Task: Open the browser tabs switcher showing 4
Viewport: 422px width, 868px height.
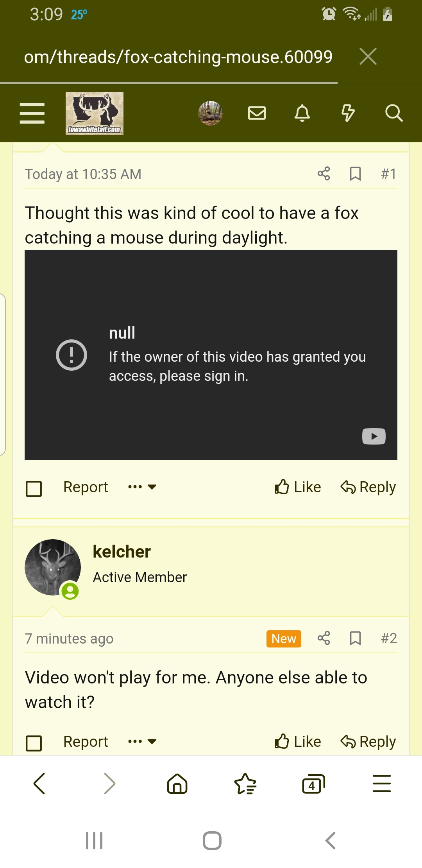Action: point(313,784)
